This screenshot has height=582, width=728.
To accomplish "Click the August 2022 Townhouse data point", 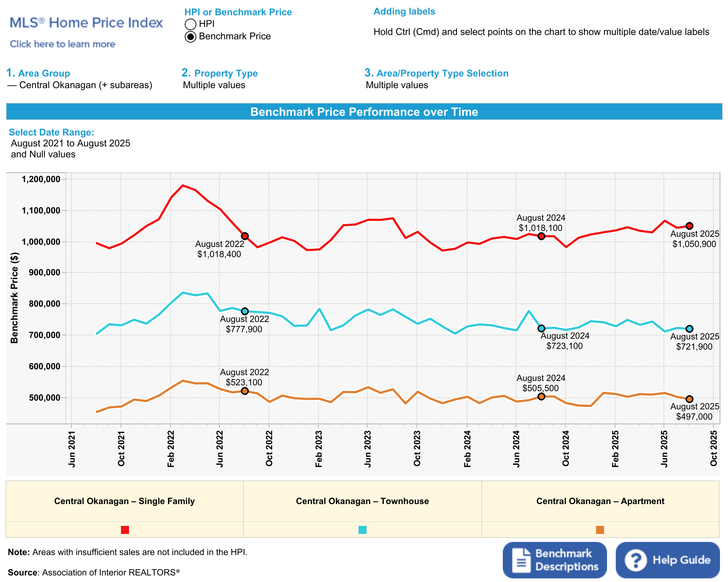I will [245, 311].
